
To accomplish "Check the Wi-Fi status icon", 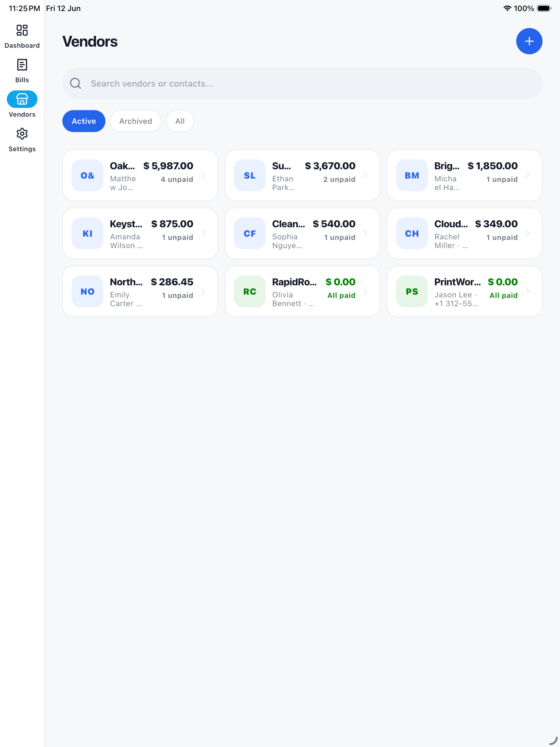I will 507,8.
